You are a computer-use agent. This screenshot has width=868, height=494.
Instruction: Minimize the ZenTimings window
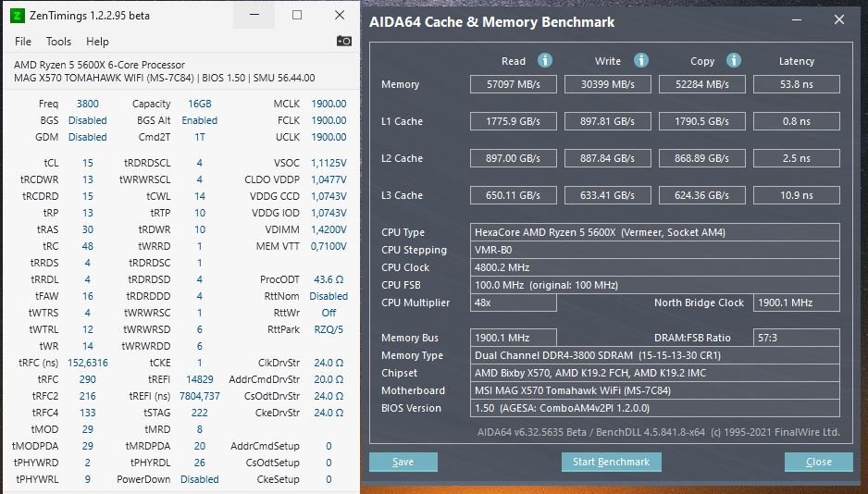tap(254, 15)
